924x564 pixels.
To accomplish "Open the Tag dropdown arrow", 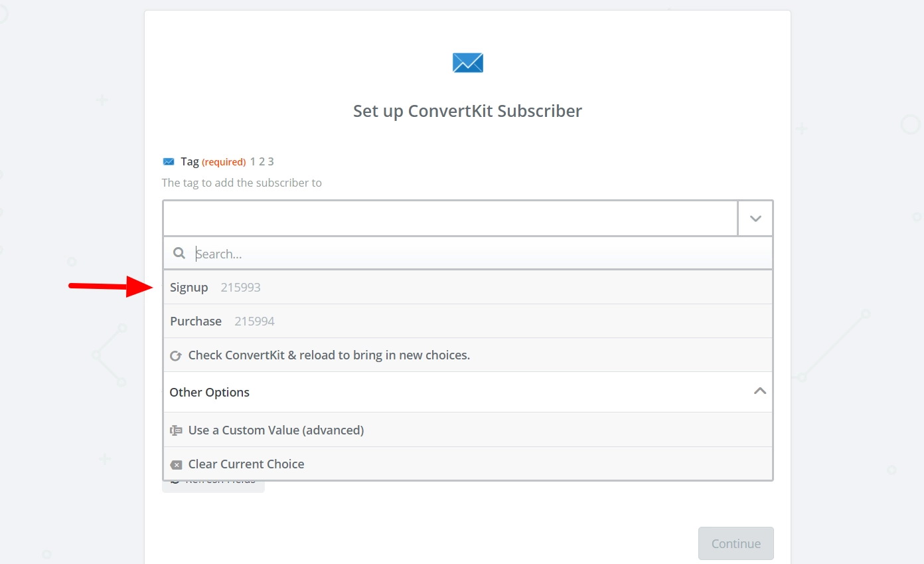I will click(755, 218).
